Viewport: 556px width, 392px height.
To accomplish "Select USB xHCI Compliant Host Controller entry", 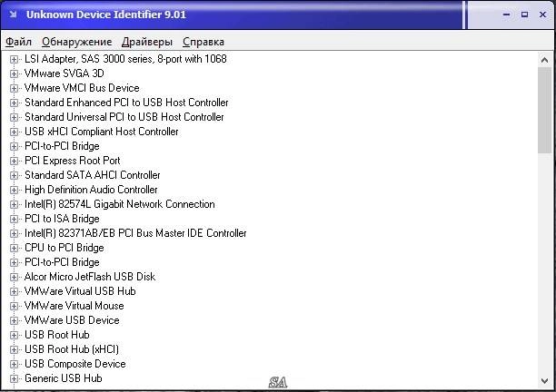I will click(x=102, y=132).
